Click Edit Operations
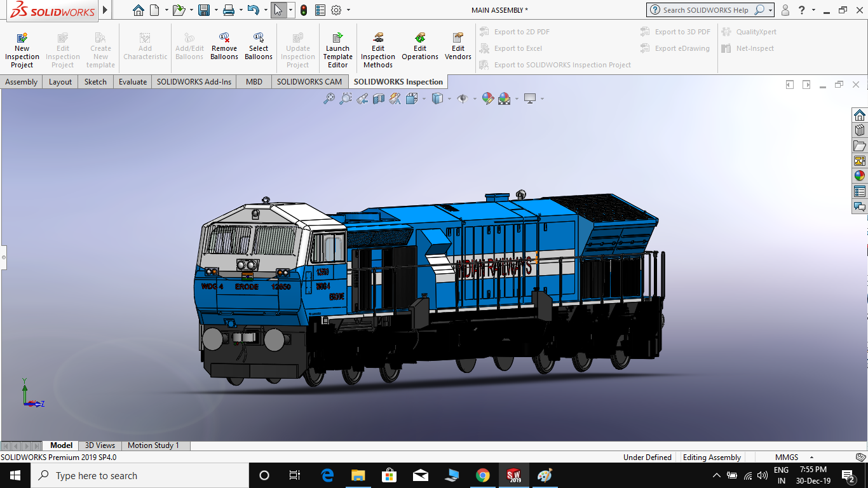Image resolution: width=868 pixels, height=488 pixels. [420, 47]
